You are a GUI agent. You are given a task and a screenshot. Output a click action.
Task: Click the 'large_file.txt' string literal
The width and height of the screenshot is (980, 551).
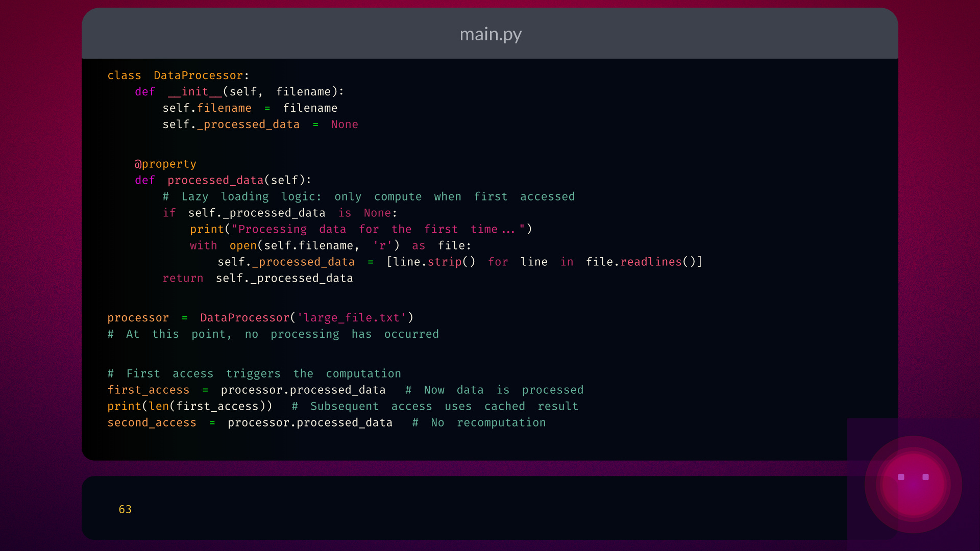(x=351, y=317)
